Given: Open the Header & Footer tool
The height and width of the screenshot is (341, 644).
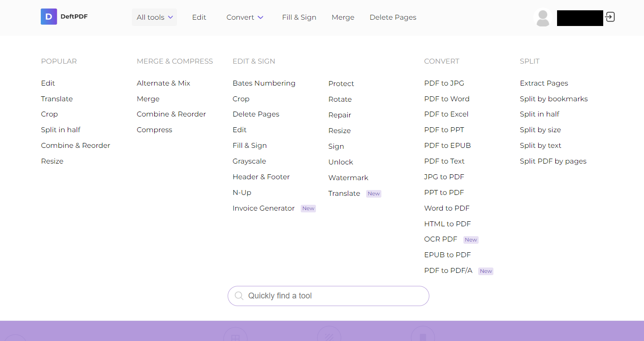Looking at the screenshot, I should pyautogui.click(x=261, y=177).
